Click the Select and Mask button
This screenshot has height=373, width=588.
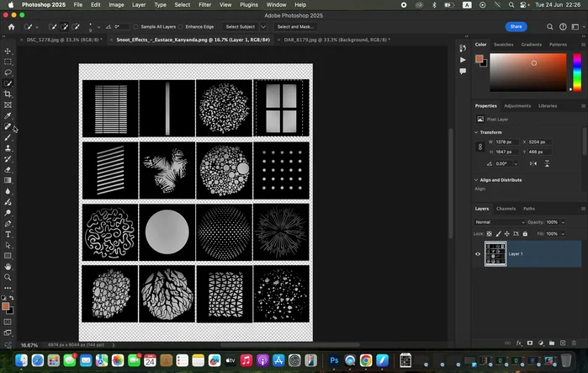[294, 27]
